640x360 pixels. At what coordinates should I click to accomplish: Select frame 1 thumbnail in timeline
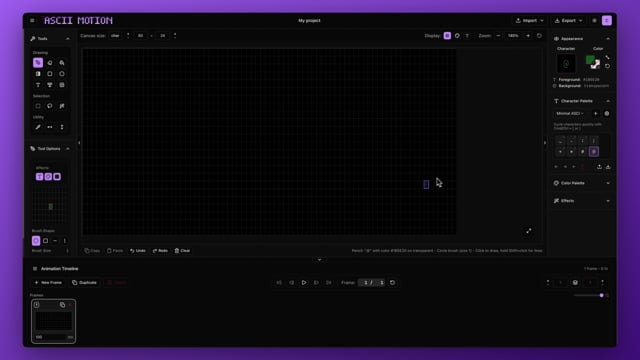click(x=53, y=321)
